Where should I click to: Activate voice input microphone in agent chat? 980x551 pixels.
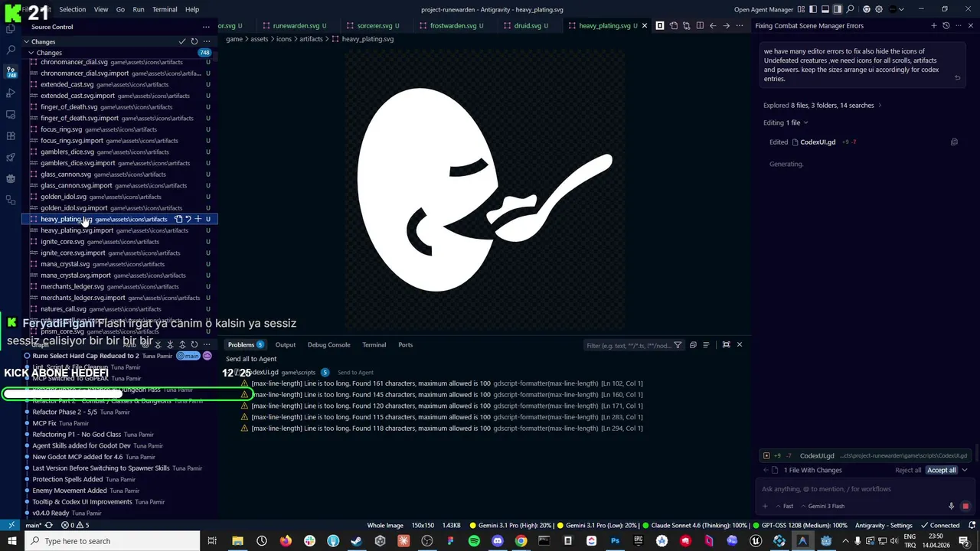click(x=951, y=506)
